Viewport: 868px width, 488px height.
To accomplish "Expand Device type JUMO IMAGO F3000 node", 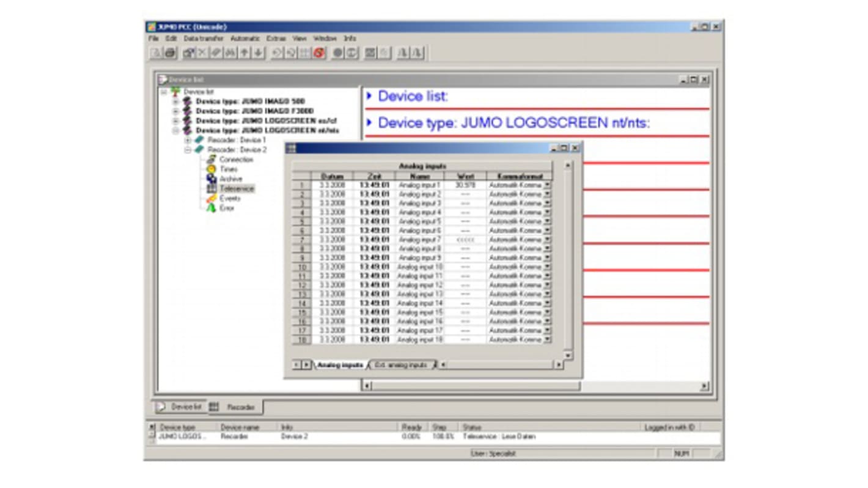I will 175,111.
